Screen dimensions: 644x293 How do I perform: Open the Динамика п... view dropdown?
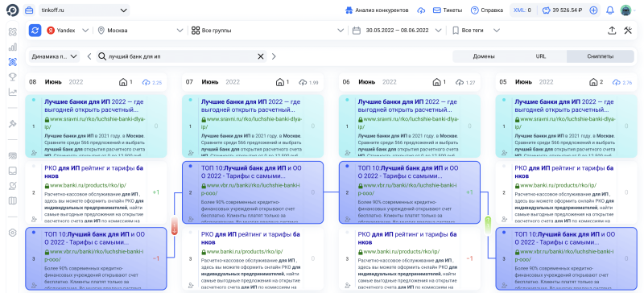54,56
